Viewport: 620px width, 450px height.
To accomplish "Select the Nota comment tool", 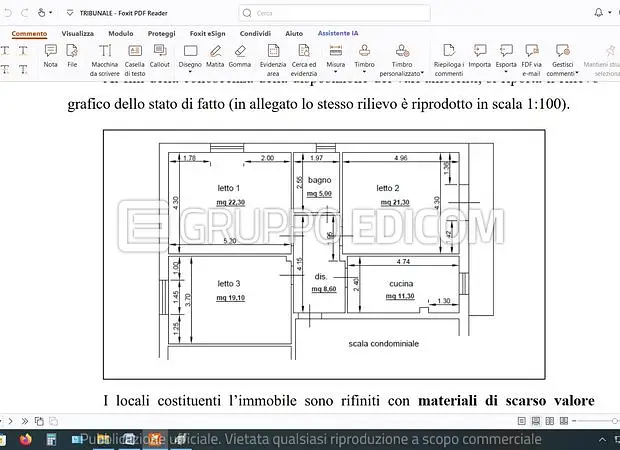I will (50, 55).
